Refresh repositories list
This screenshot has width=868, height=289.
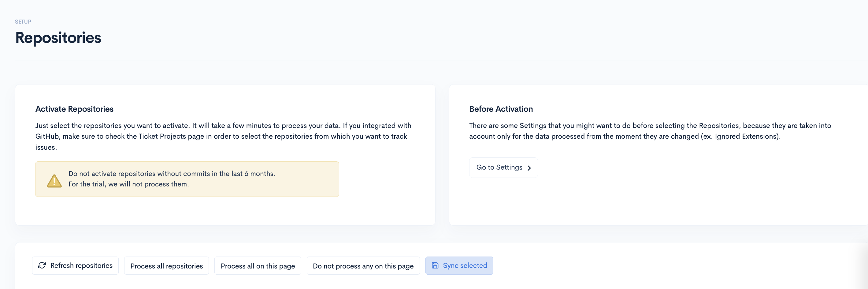75,266
